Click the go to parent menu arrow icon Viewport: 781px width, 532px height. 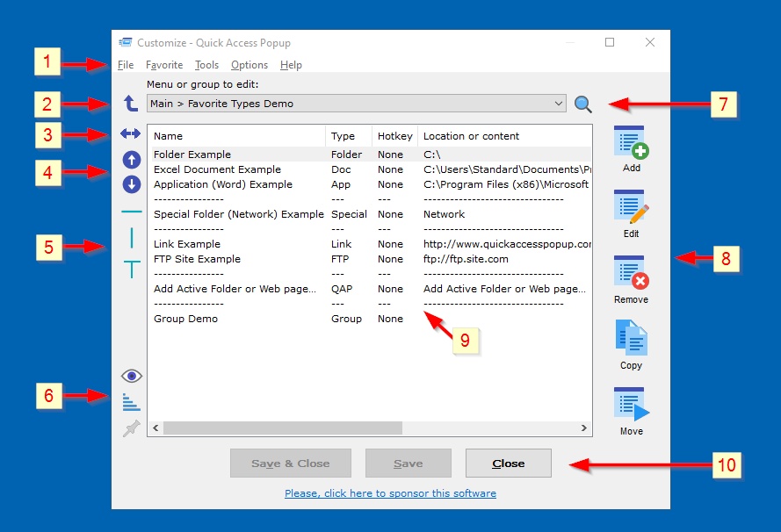pos(131,104)
